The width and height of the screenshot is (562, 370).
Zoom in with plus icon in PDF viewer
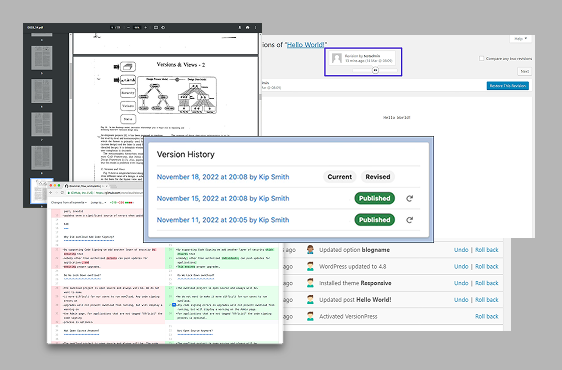146,28
